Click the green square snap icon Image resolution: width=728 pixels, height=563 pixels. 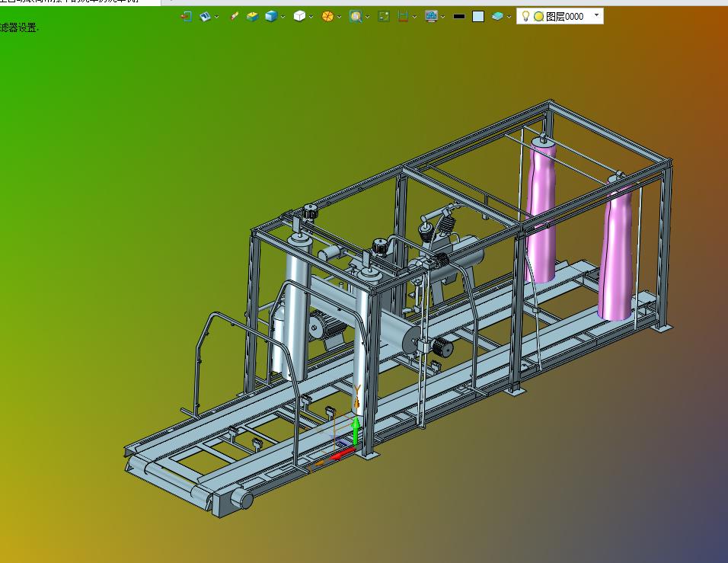384,16
